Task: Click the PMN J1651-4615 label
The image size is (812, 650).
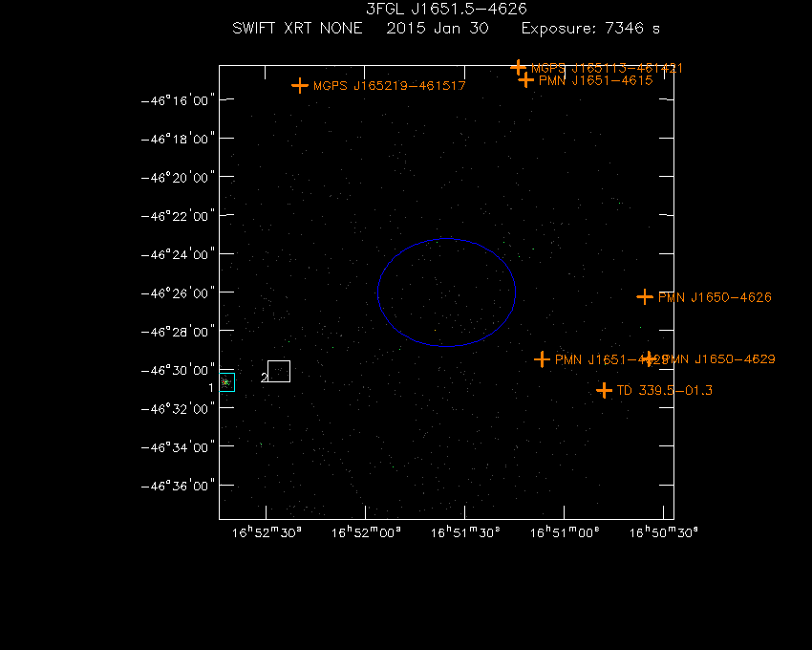Action: [x=595, y=80]
